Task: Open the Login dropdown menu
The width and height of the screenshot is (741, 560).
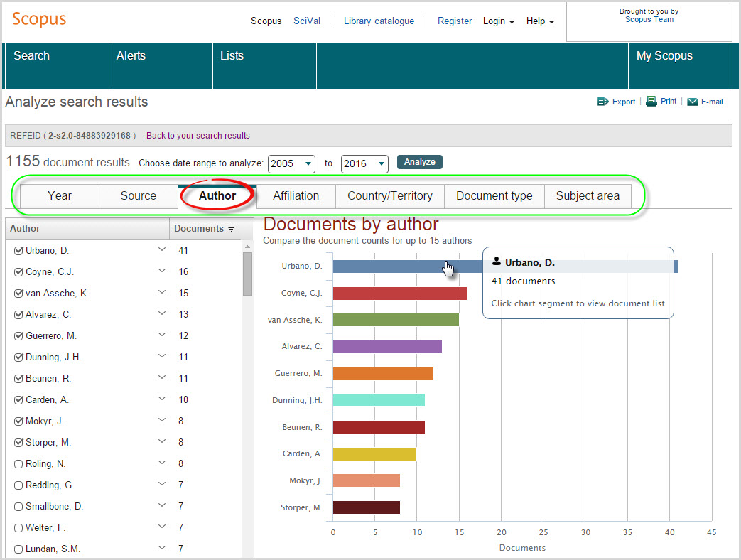Action: pyautogui.click(x=499, y=21)
